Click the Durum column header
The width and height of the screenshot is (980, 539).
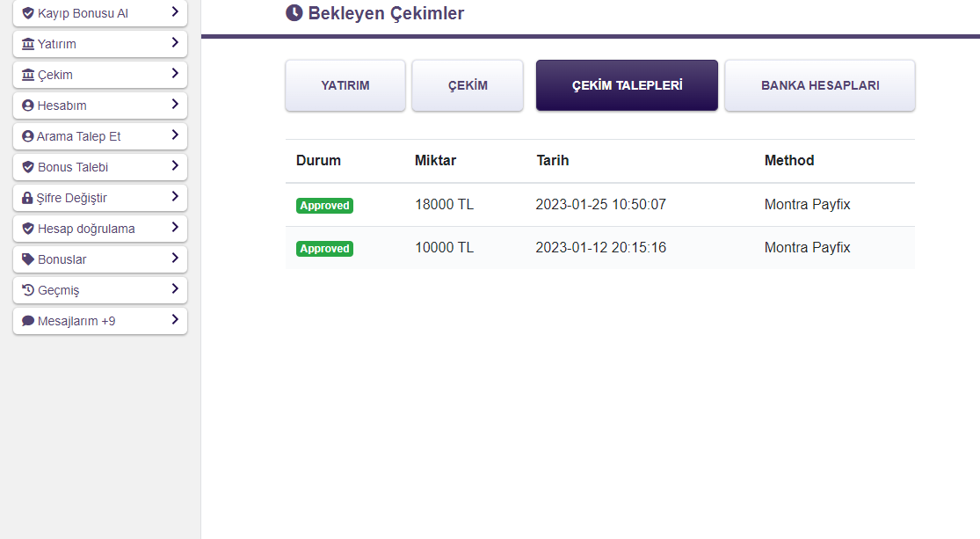point(318,161)
